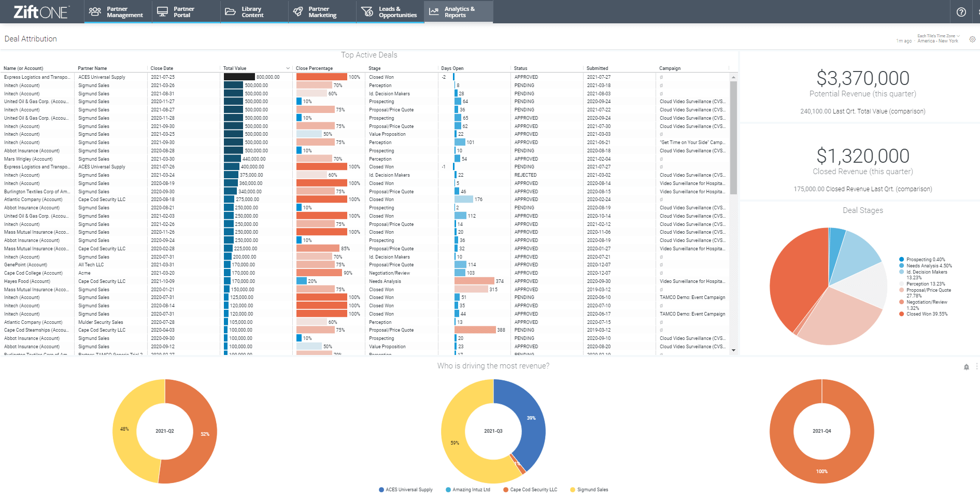Click the All Tech LLC partner cell
This screenshot has width=980, height=498.
91,265
